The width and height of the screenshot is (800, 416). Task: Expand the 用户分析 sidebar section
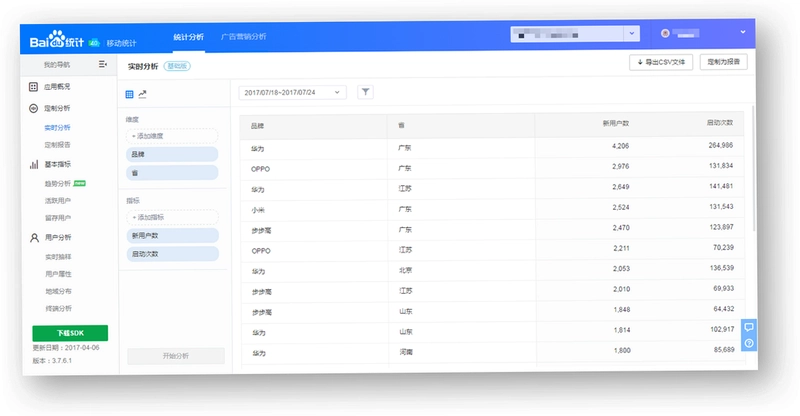[58, 237]
